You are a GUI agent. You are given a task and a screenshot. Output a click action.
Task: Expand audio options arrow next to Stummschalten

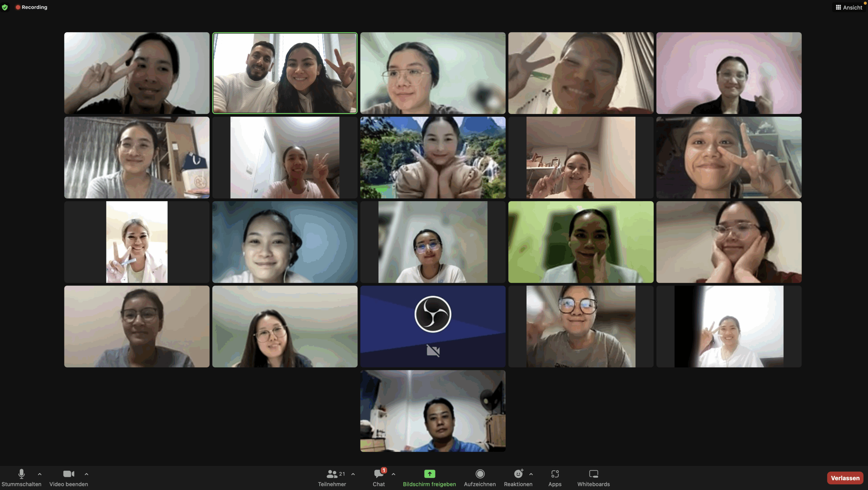point(40,474)
